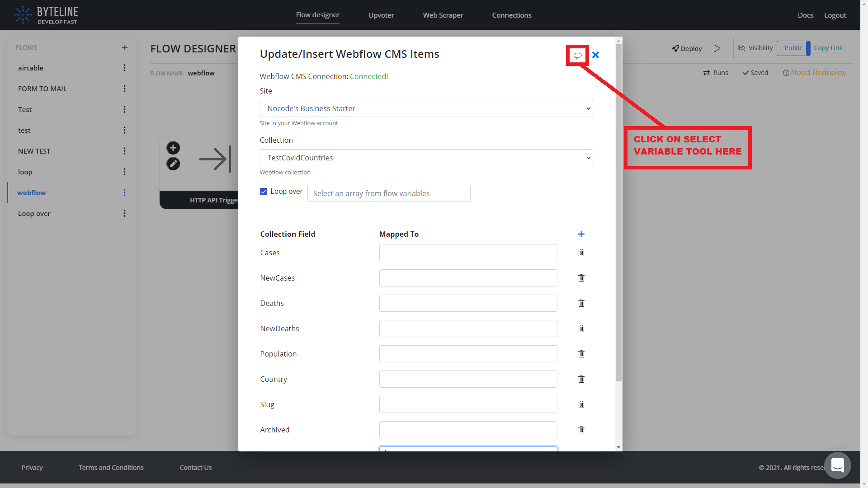
Task: Open the options menu for webflow flow
Action: pos(124,192)
